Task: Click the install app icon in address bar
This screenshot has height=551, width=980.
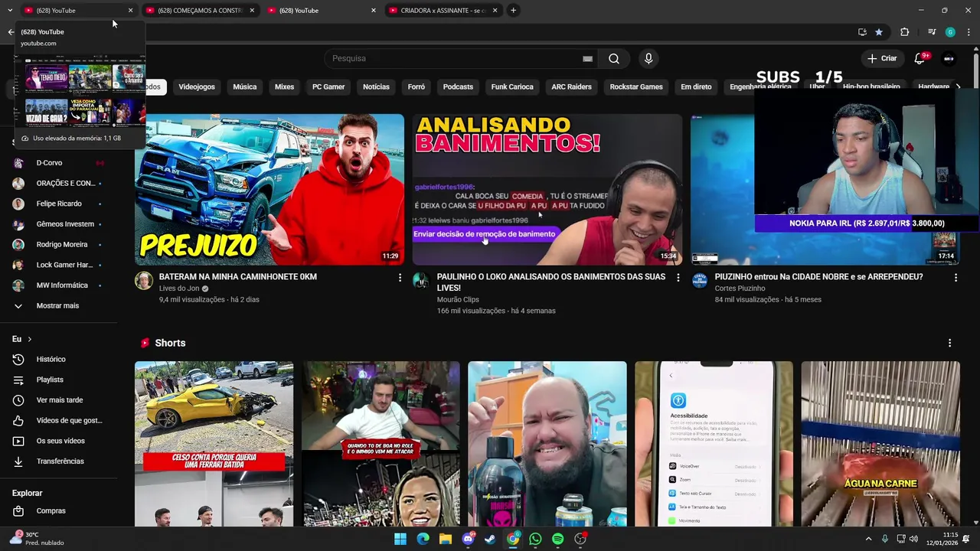Action: (x=862, y=32)
